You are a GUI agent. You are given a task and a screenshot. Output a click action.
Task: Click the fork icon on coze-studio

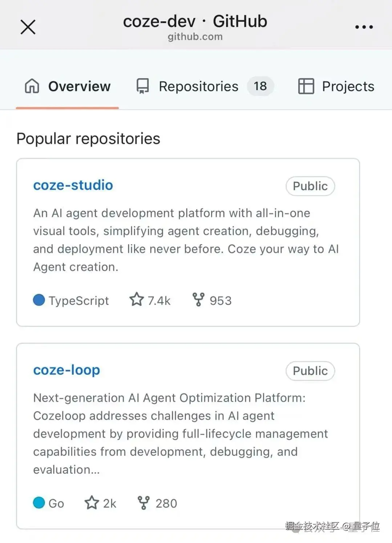coord(198,300)
